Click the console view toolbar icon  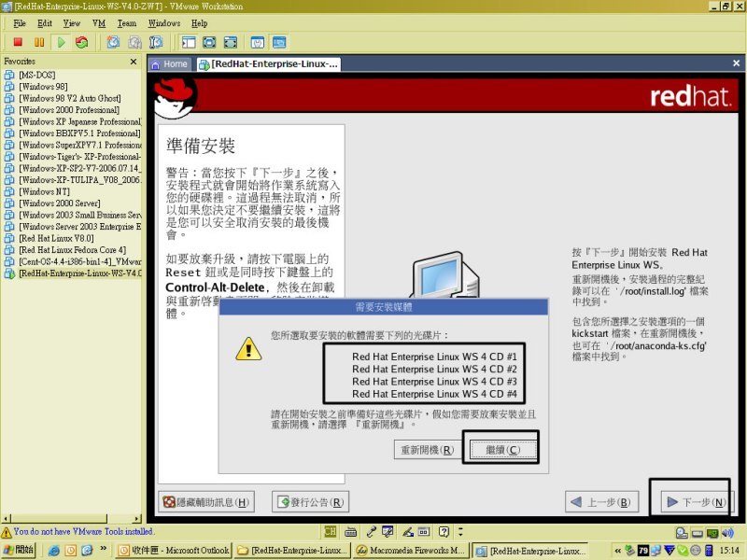279,42
